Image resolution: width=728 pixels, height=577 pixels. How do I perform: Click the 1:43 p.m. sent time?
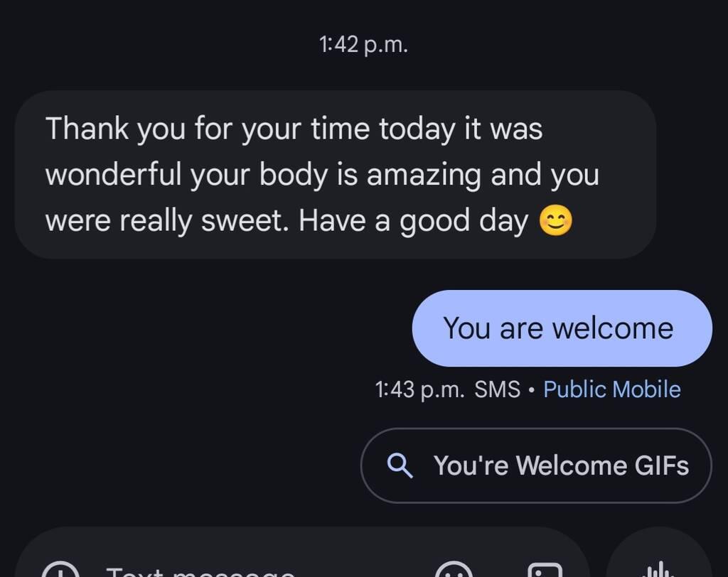point(419,389)
